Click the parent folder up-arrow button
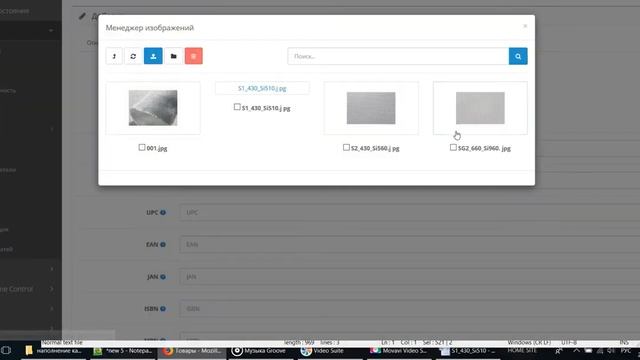Viewport: 640px width, 360px height. pos(114,56)
